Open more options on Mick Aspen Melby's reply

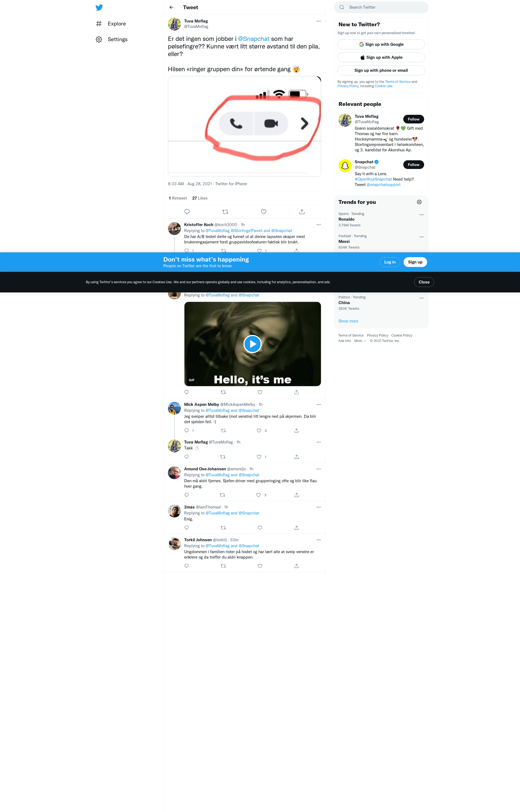tap(318, 405)
